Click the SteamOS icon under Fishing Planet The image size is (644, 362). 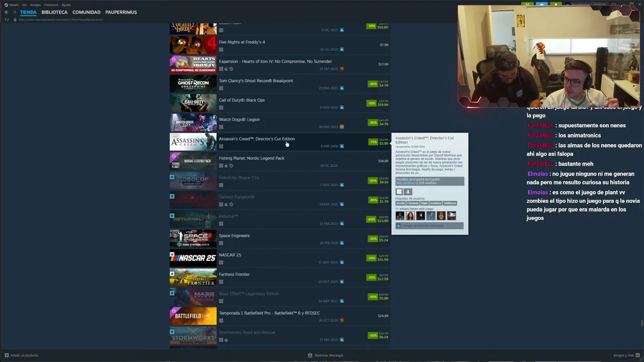click(231, 166)
